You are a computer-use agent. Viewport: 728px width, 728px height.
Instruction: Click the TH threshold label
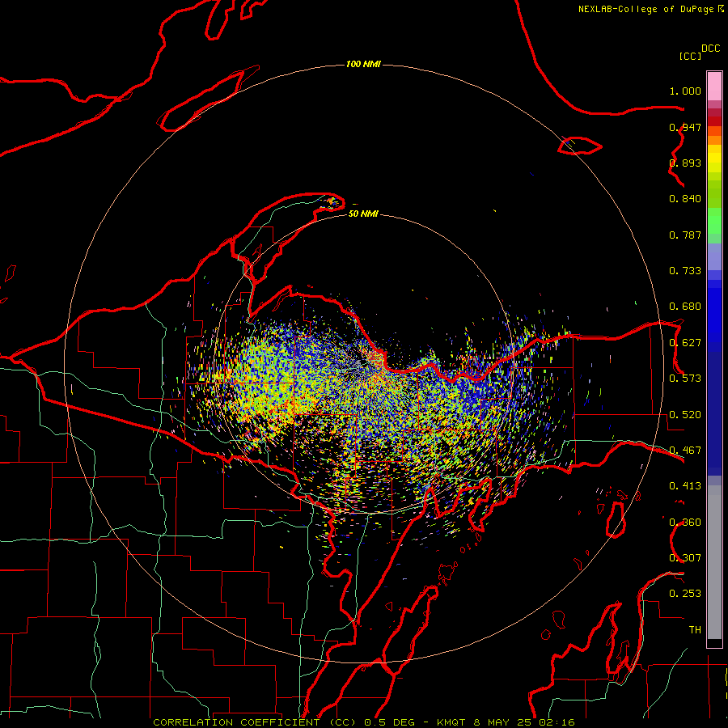click(695, 630)
